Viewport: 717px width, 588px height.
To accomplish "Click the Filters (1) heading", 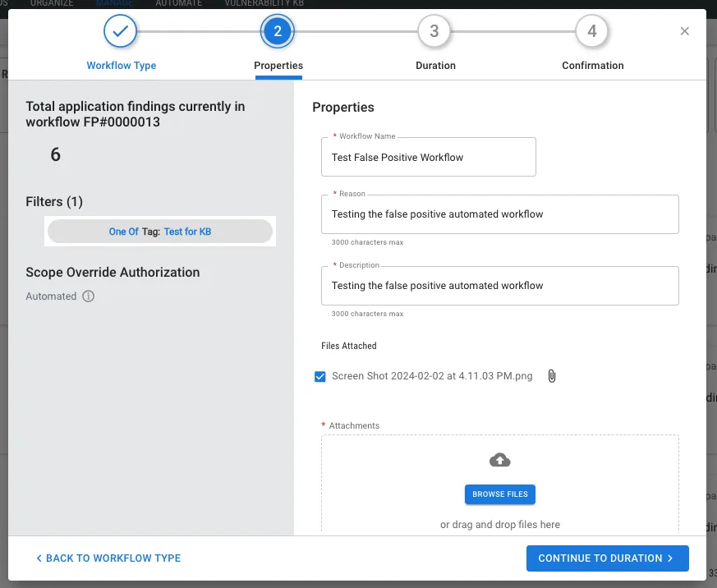I will coord(54,202).
